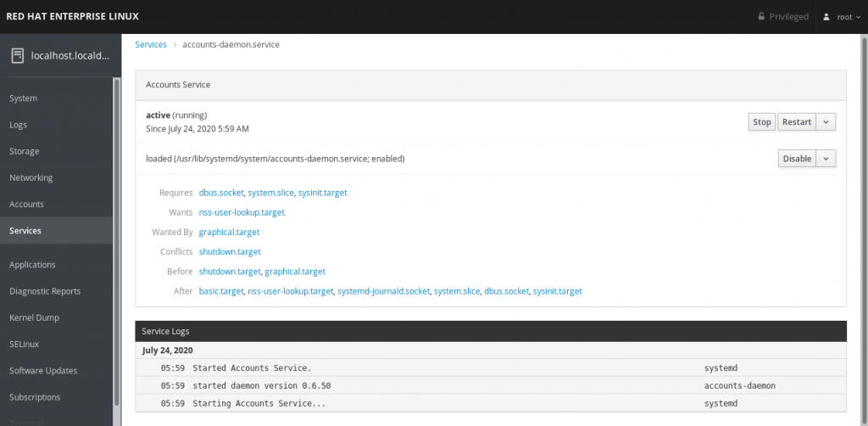Open nss-user-lookup.target in the Wants row
This screenshot has width=868, height=426.
click(x=242, y=212)
